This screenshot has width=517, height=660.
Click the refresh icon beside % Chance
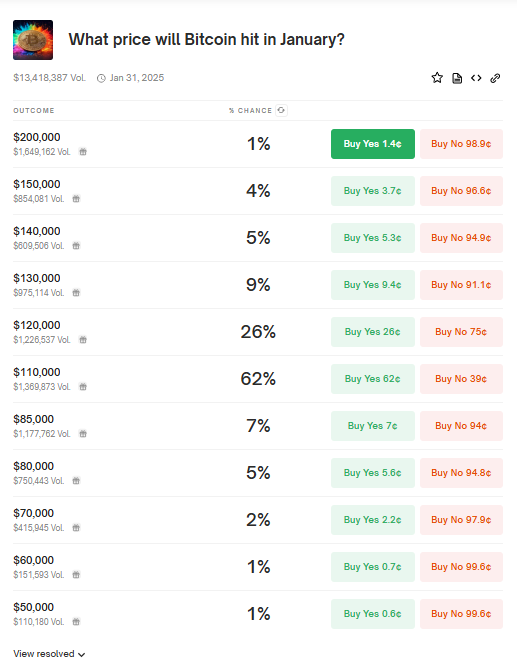click(281, 110)
